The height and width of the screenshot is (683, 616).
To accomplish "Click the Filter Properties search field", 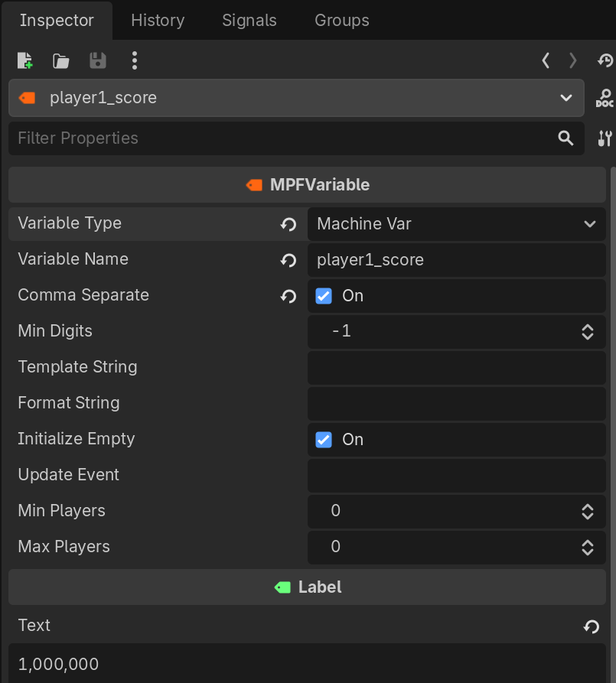I will [283, 138].
